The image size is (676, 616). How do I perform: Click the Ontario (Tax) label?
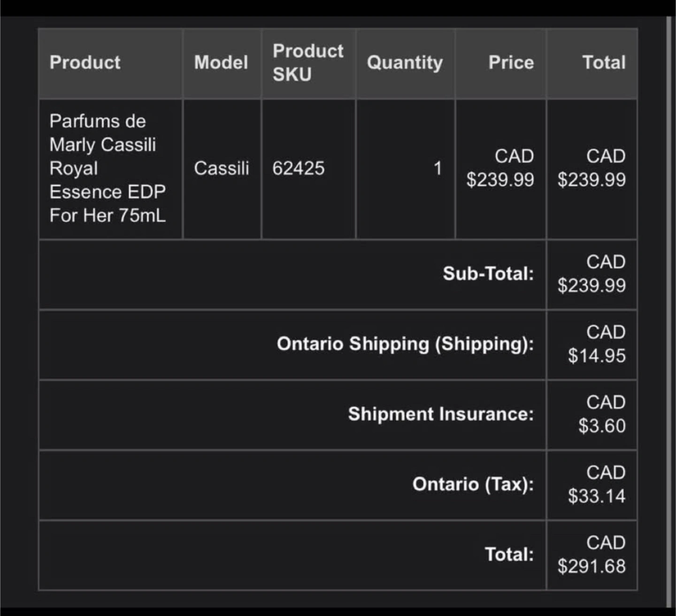tap(473, 484)
